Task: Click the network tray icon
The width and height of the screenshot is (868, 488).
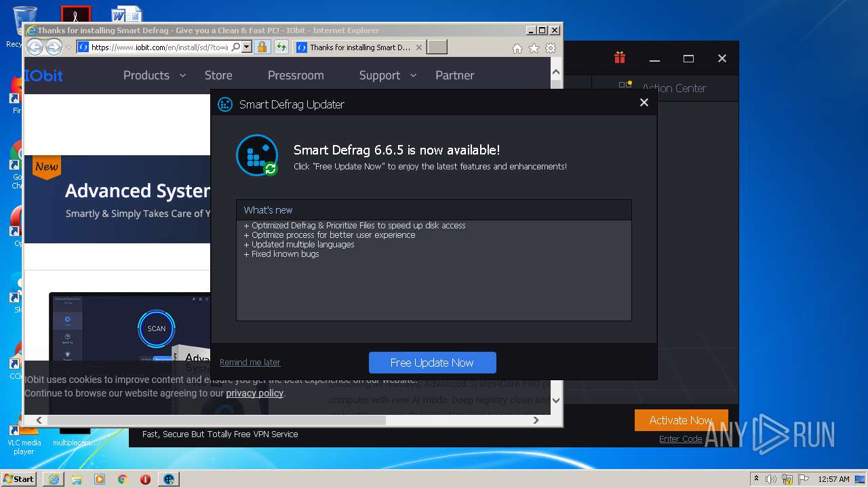Action: tap(787, 479)
